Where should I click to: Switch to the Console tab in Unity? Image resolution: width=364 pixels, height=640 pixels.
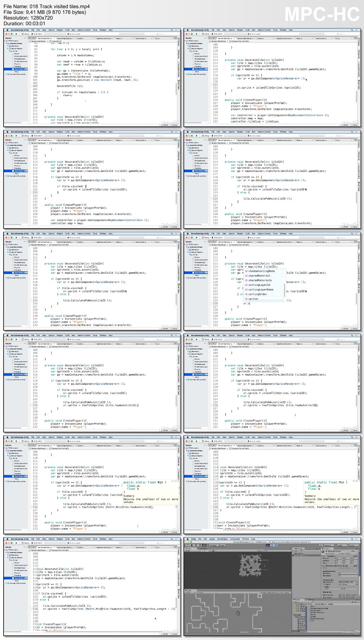click(310, 599)
